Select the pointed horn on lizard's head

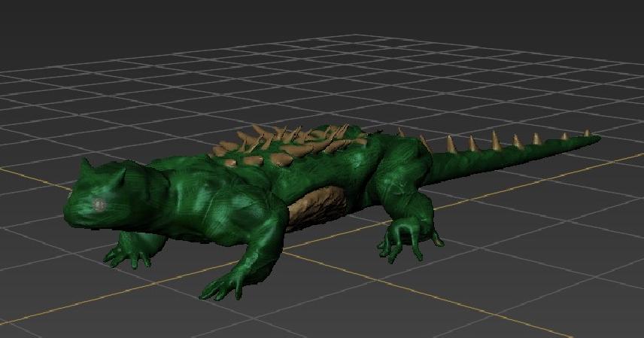click(x=87, y=166)
